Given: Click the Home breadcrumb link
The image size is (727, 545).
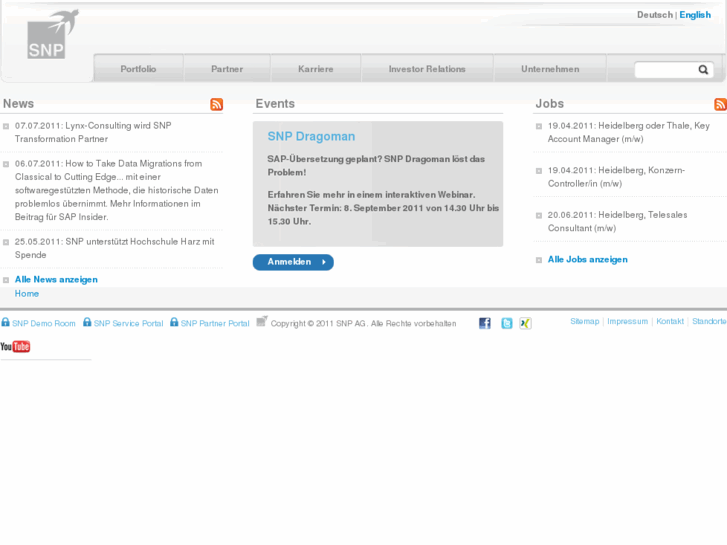Looking at the screenshot, I should (27, 294).
